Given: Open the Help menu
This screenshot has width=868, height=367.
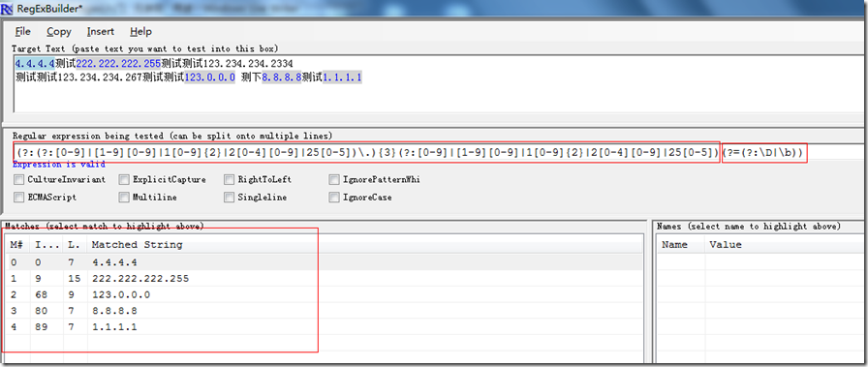Looking at the screenshot, I should click(x=140, y=32).
